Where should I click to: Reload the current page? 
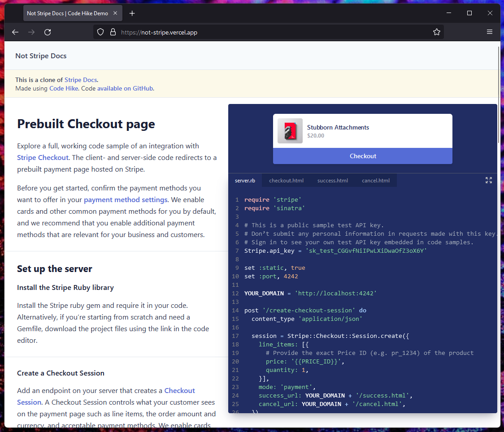point(48,32)
